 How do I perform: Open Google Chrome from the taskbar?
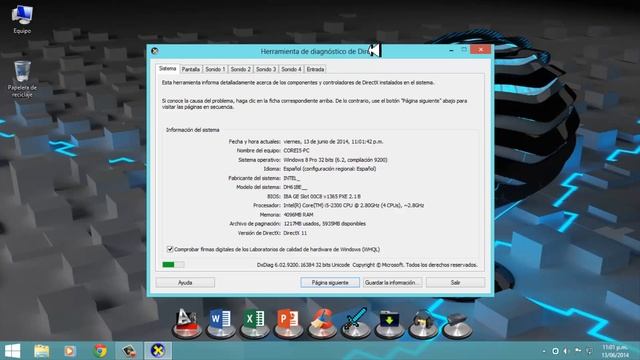click(x=100, y=351)
